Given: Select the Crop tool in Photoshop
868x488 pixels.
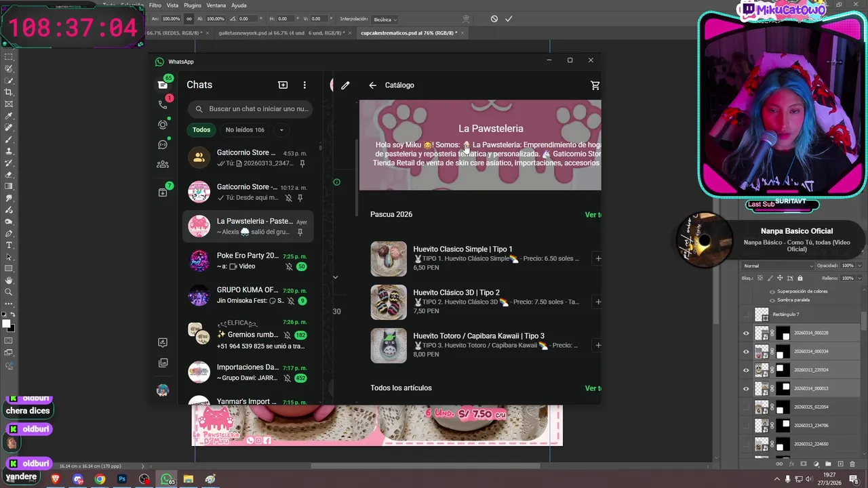Looking at the screenshot, I should pos(9,92).
